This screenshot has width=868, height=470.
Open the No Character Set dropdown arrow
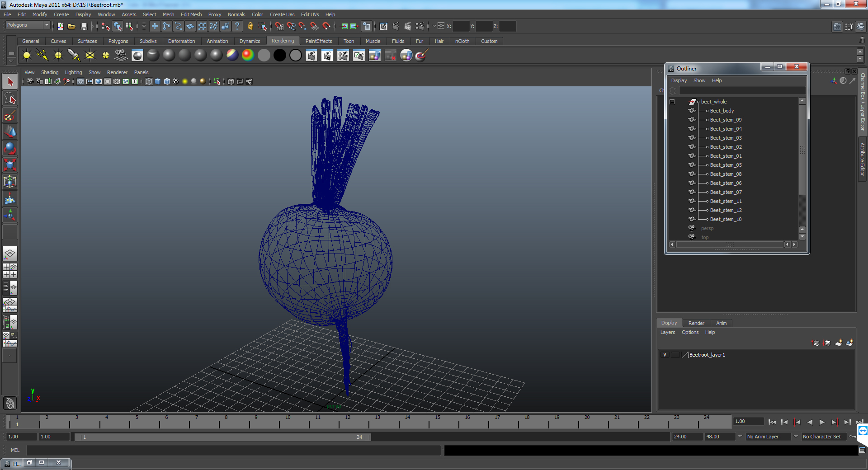pos(796,437)
